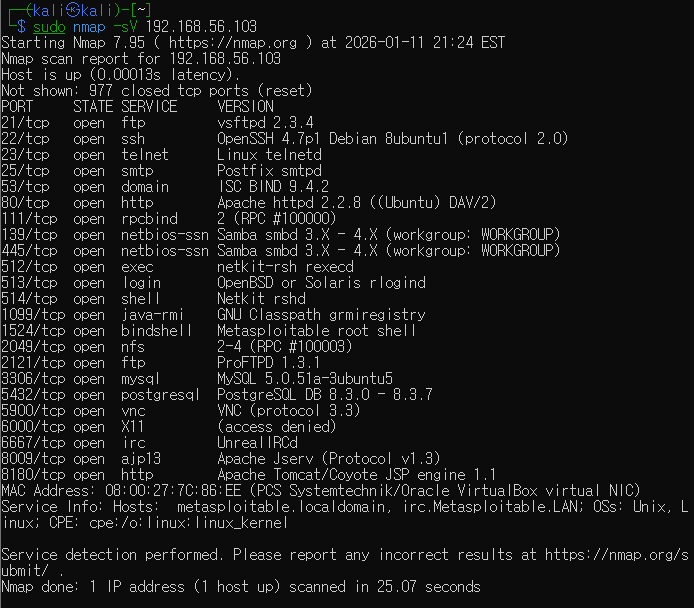Select the 5432/tcp postgresql row
Screen dimensions: 694x608
(x=217, y=394)
